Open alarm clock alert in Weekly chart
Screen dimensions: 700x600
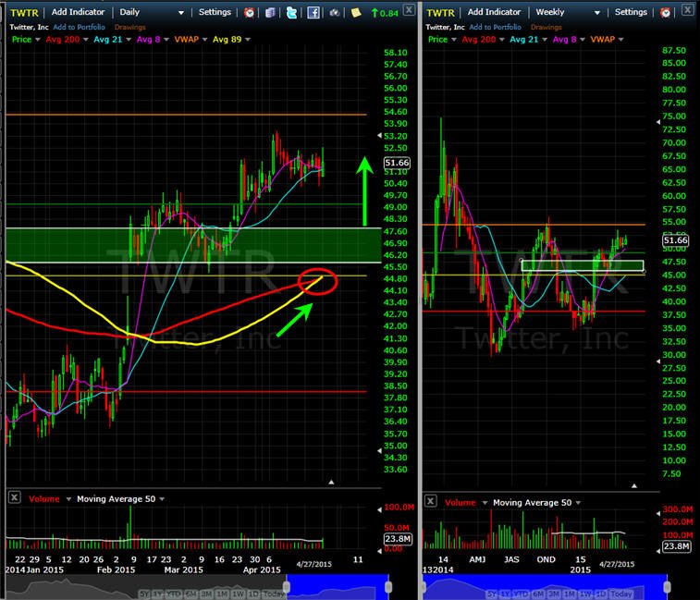click(666, 13)
